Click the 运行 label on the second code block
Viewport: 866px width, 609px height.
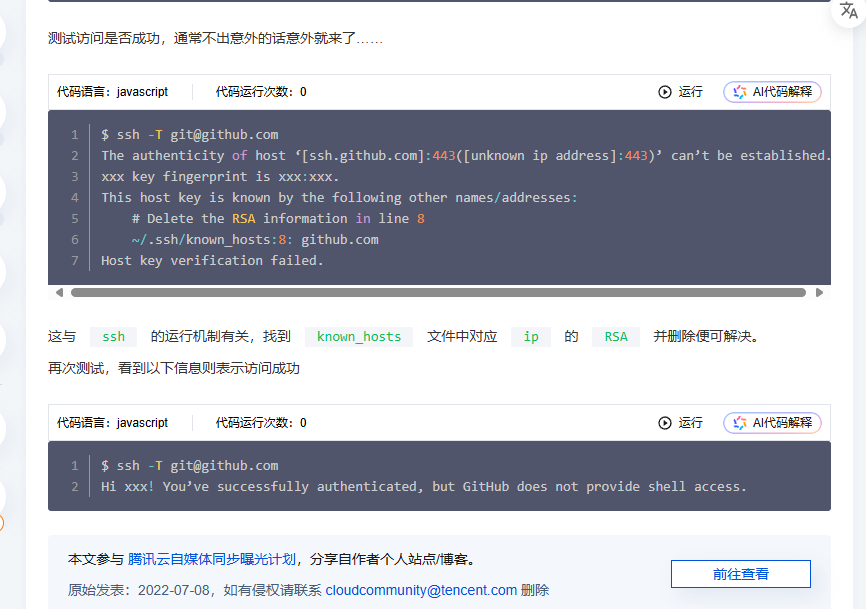(x=690, y=423)
